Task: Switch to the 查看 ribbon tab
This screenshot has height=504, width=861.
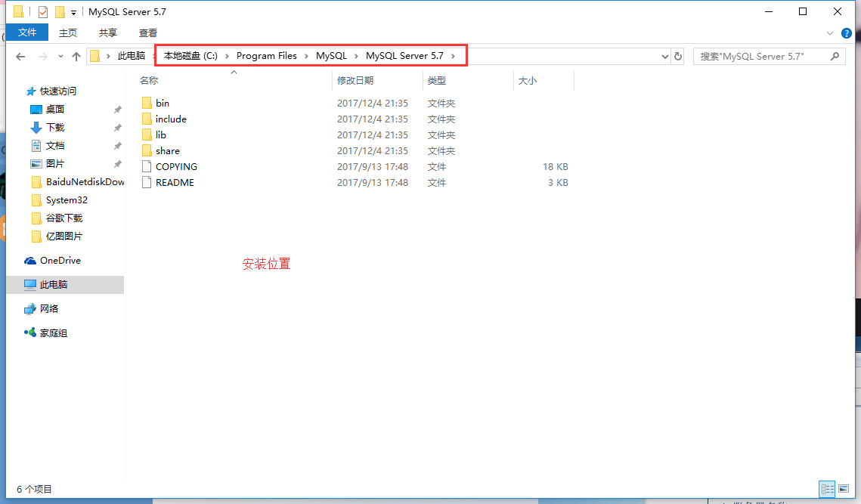Action: tap(148, 33)
